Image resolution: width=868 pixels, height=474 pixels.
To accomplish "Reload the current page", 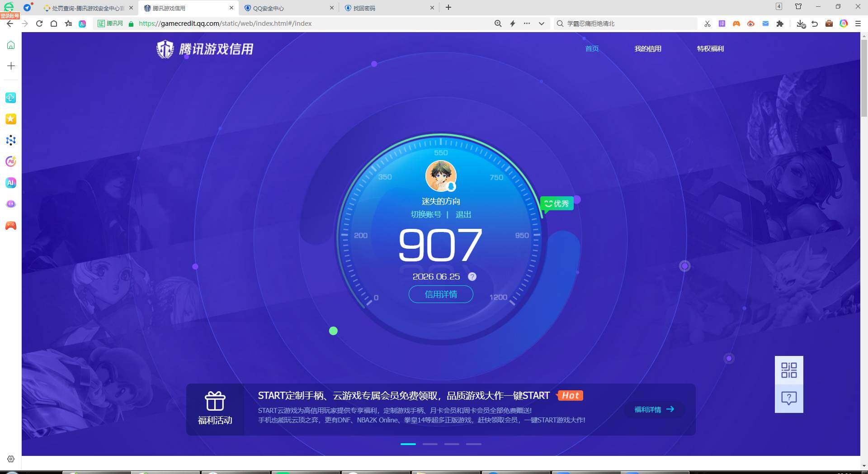I will tap(39, 24).
